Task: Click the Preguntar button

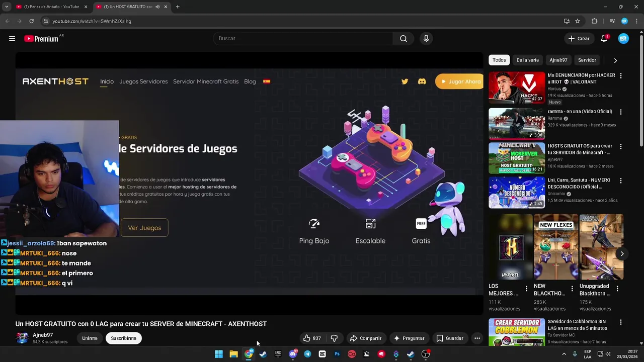Action: click(409, 338)
